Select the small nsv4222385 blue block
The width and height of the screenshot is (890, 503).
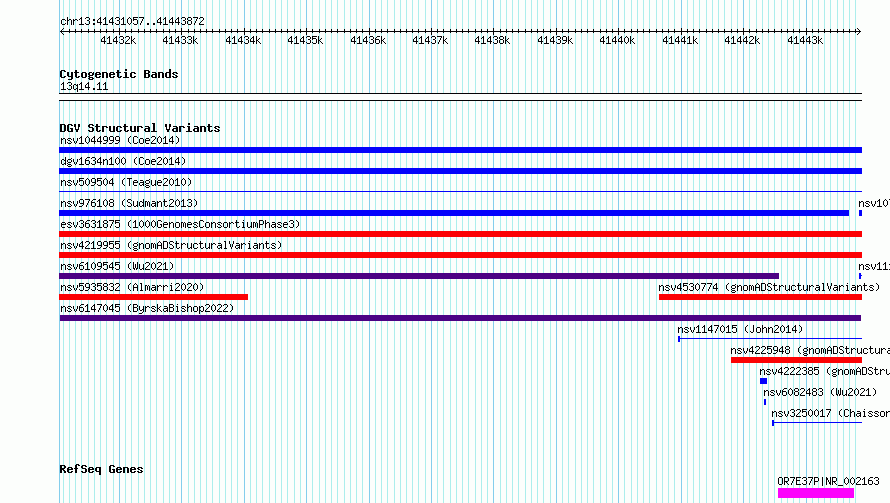click(763, 381)
